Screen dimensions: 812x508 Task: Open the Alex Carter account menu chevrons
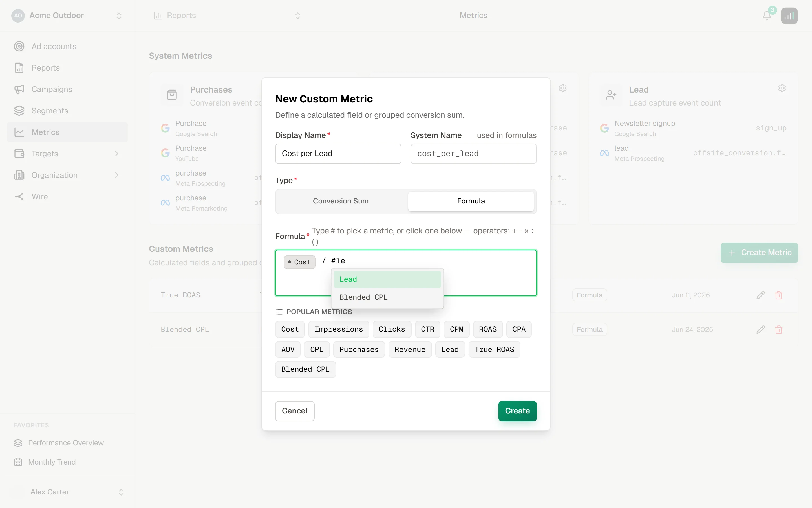pos(121,492)
